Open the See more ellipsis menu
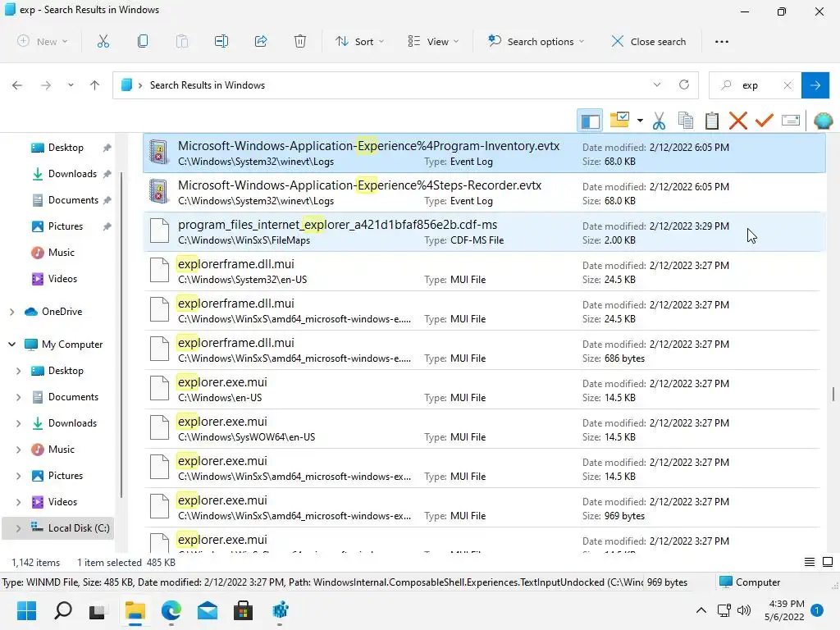This screenshot has width=840, height=630. tap(722, 41)
